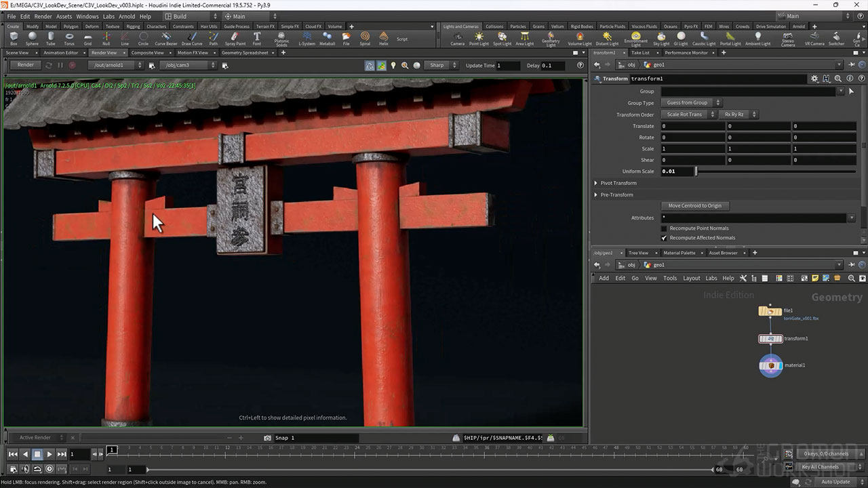This screenshot has height=488, width=868.
Task: Click the Torus shelf tool icon
Action: tap(69, 38)
